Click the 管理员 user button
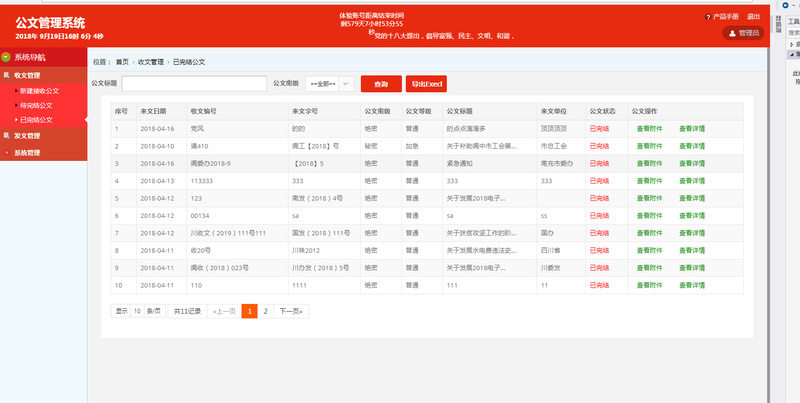800x403 pixels. (x=743, y=33)
